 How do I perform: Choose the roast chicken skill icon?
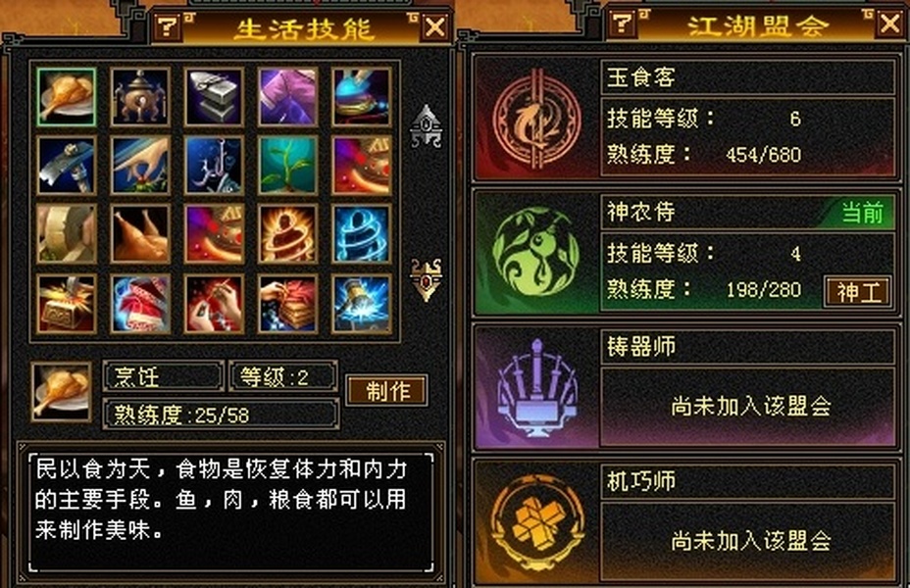coord(140,233)
